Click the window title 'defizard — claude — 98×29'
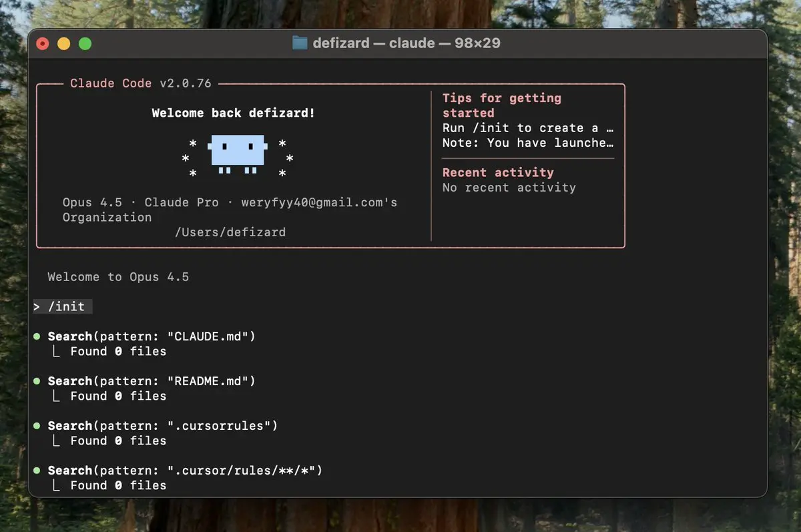This screenshot has height=532, width=801. [407, 43]
